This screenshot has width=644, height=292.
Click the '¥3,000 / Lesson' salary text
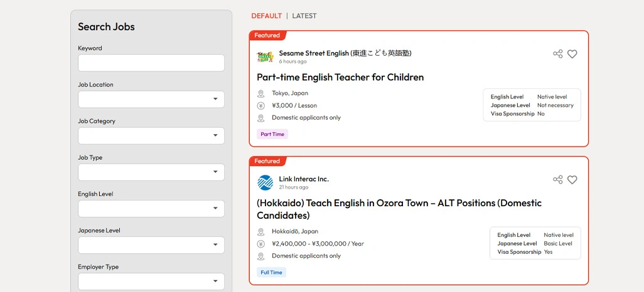click(x=294, y=105)
